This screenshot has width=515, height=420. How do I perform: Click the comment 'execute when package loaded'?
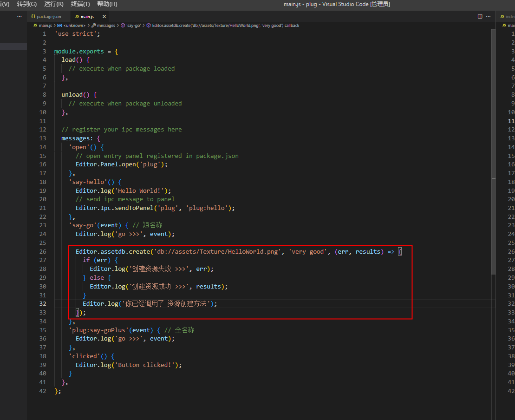click(x=122, y=69)
